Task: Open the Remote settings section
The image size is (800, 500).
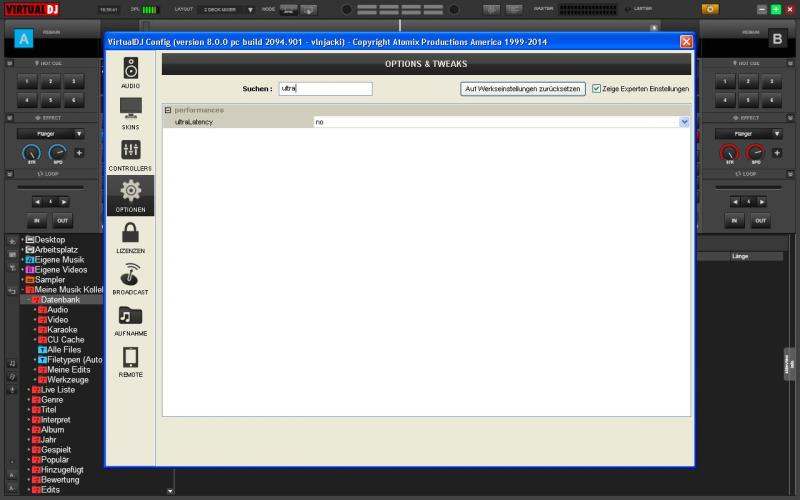Action: [131, 361]
